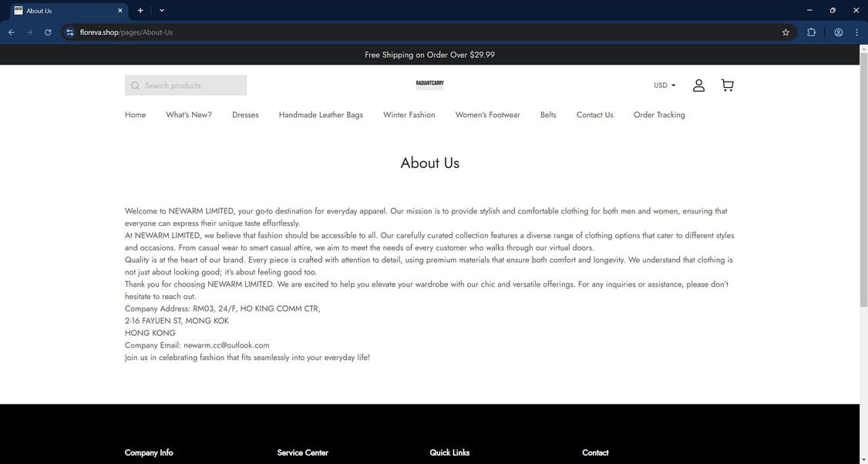Open tab search dropdown arrow
The width and height of the screenshot is (868, 464).
coord(162,11)
